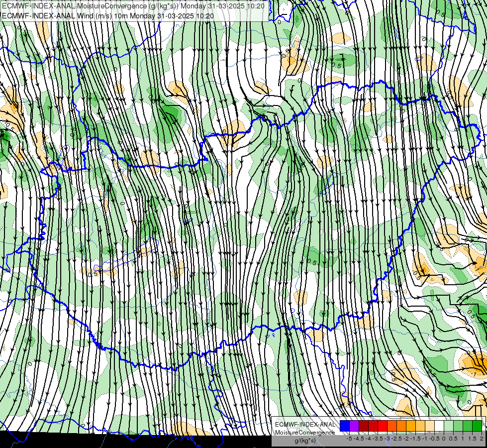Click the legend's ECMWF-INDEX-ANAL label

click(305, 425)
